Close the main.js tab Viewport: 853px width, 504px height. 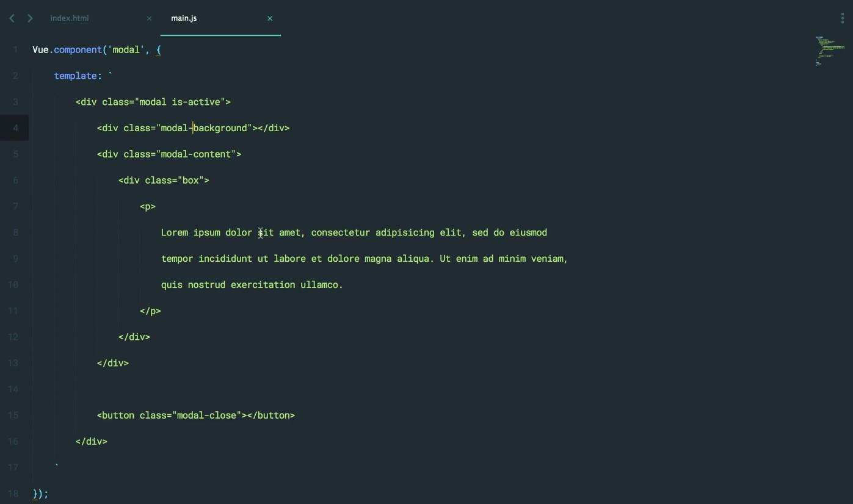coord(270,18)
